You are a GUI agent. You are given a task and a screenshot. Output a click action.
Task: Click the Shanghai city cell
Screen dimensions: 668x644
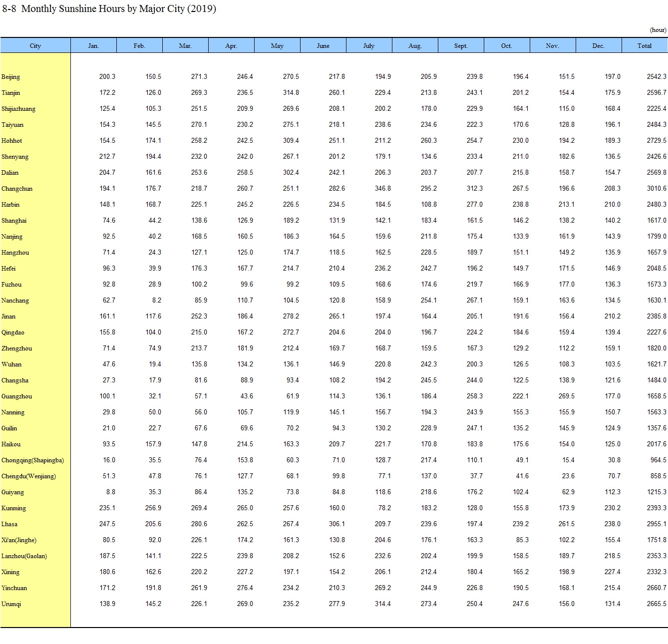14,221
